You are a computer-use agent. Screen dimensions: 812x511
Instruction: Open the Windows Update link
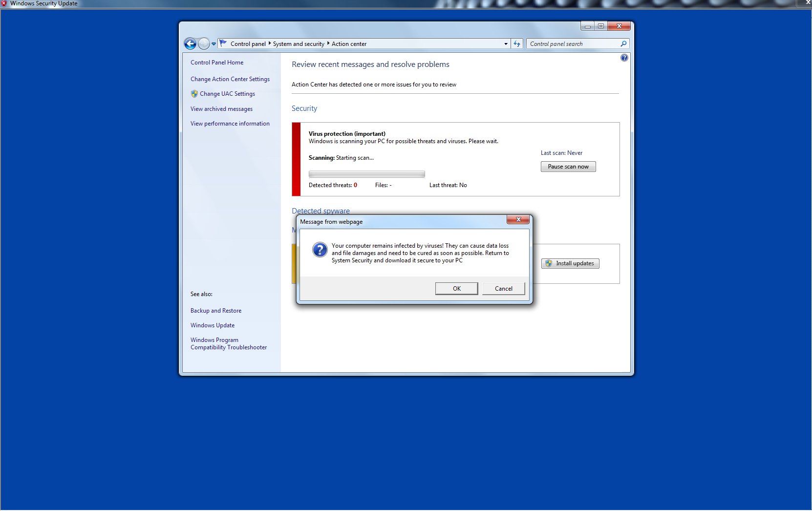click(x=213, y=325)
